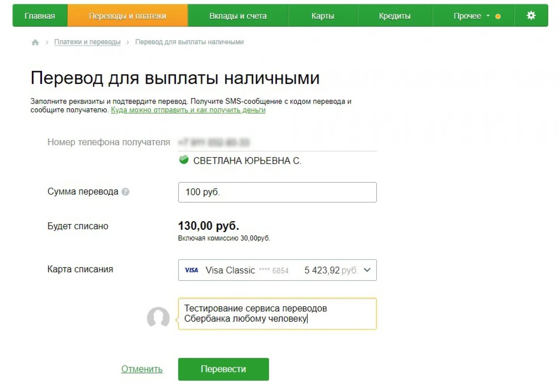The width and height of the screenshot is (559, 392).
Task: Open the Кредиты tab
Action: (x=394, y=16)
